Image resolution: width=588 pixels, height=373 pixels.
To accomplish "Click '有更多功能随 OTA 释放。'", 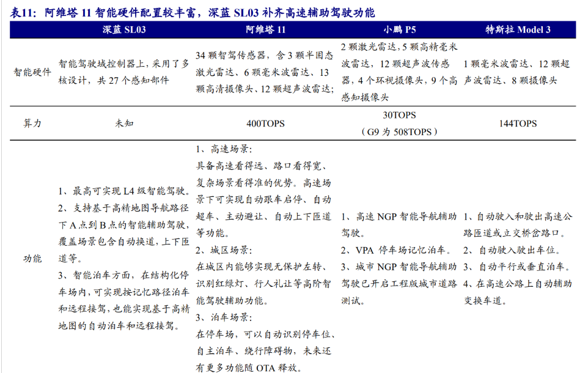I will click(x=249, y=367).
